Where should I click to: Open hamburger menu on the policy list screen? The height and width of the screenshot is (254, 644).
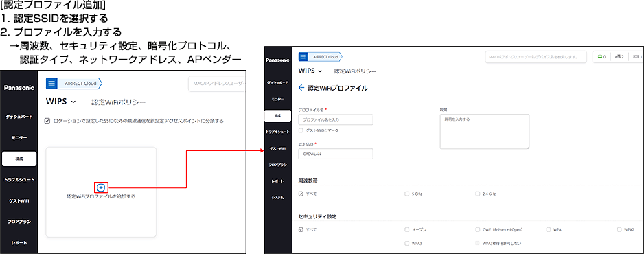(x=51, y=83)
